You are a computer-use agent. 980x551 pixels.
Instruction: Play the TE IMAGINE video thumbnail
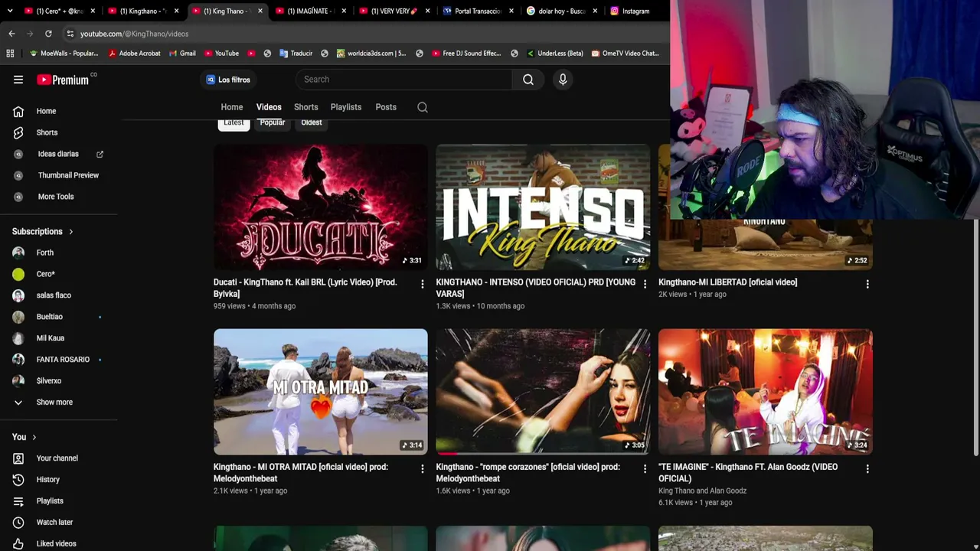pos(766,392)
